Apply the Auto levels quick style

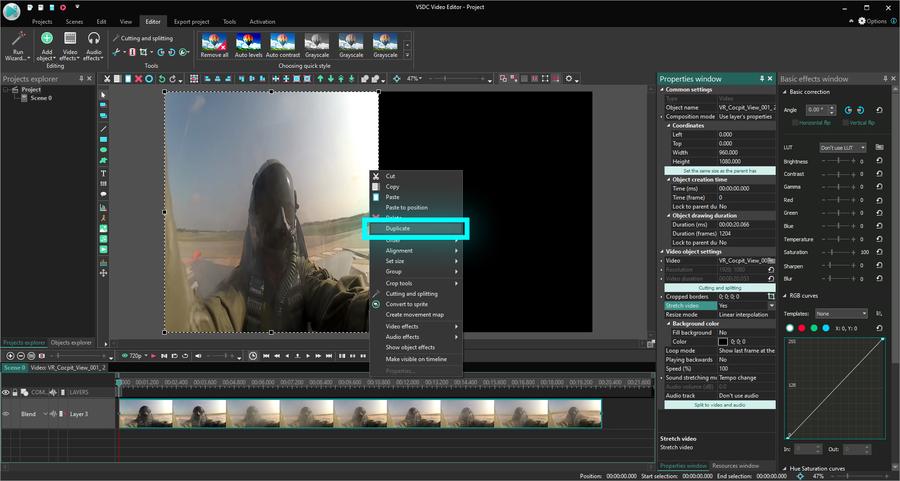coord(249,45)
